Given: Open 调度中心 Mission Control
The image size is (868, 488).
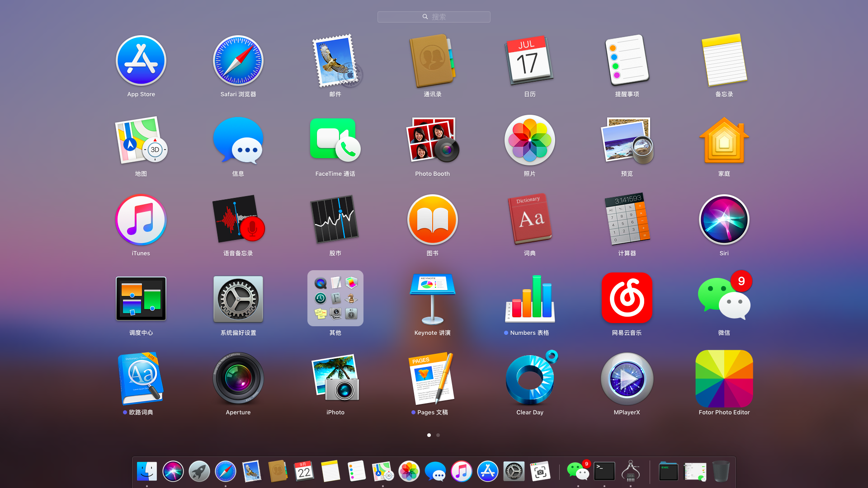Looking at the screenshot, I should 141,299.
